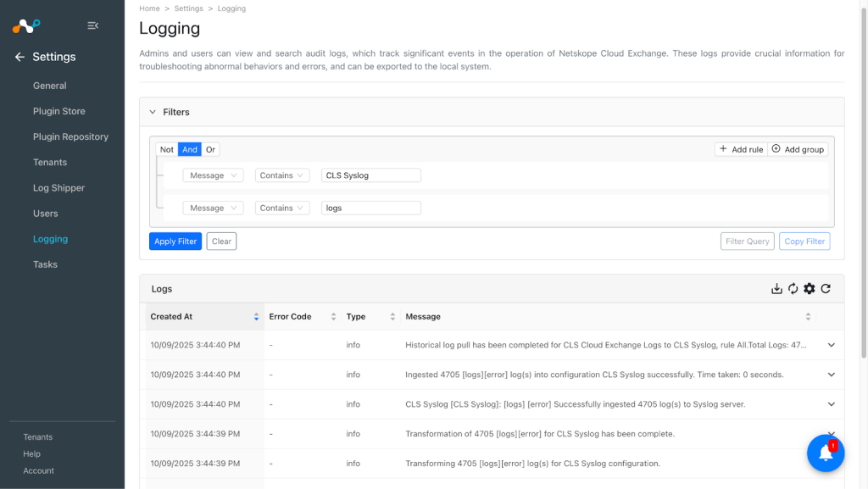Screen dimensions: 868x489
Task: Collapse the Filters panel chevron
Action: click(x=153, y=112)
